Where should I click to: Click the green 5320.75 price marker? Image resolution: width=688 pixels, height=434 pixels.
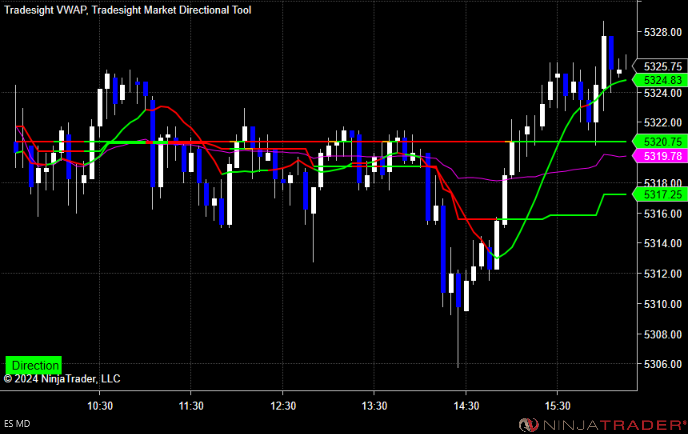click(660, 142)
